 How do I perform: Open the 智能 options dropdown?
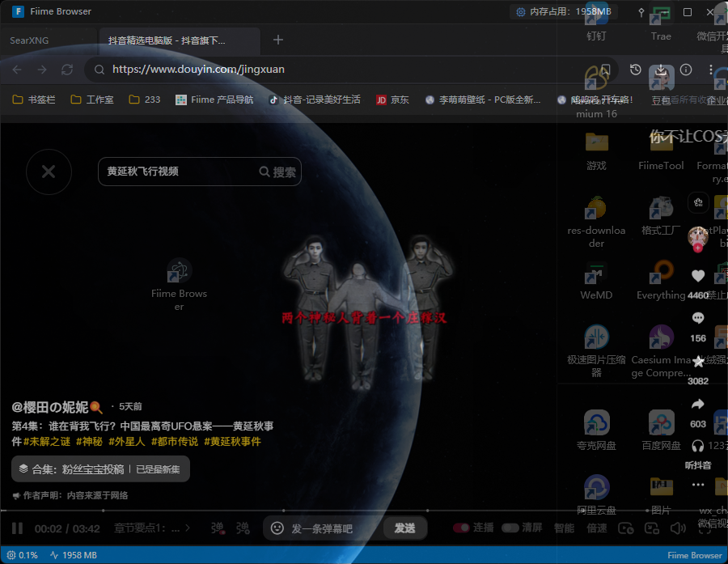point(564,528)
